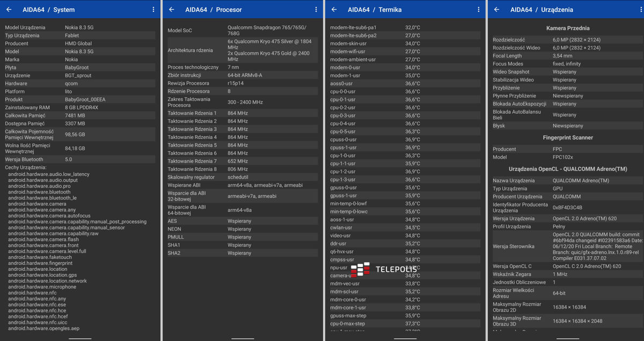
Task: Tap the gesture bar below the System screen
Action: click(x=80, y=338)
